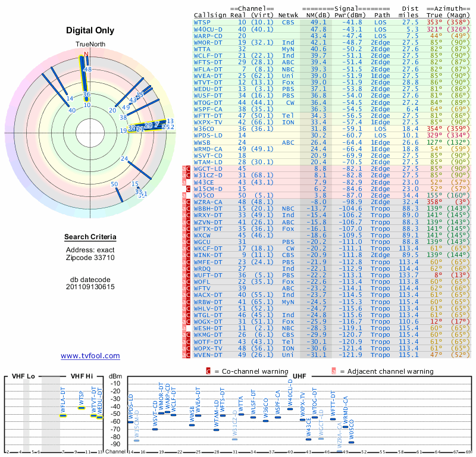Click callsign WTAM-LD
The width and height of the screenshot is (476, 457).
(x=208, y=162)
